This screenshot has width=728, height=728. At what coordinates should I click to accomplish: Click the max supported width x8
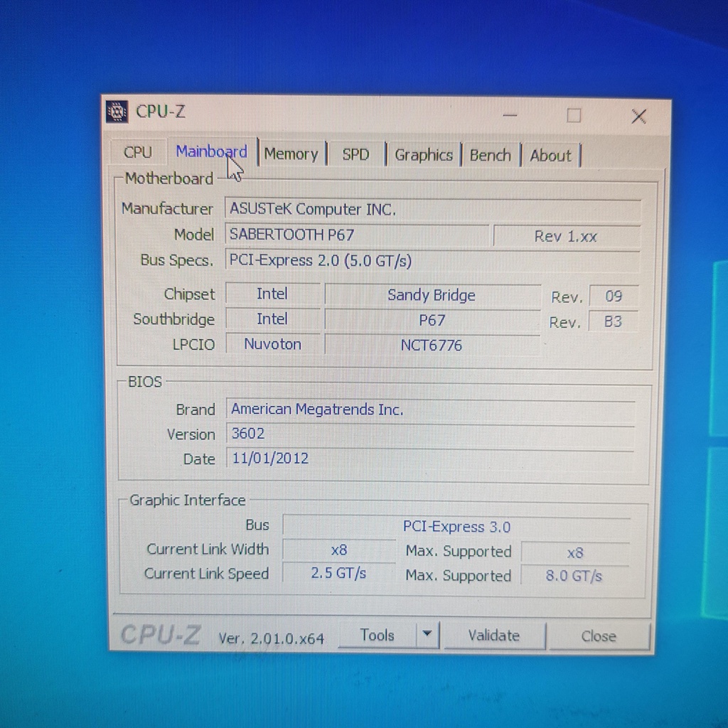tap(574, 553)
